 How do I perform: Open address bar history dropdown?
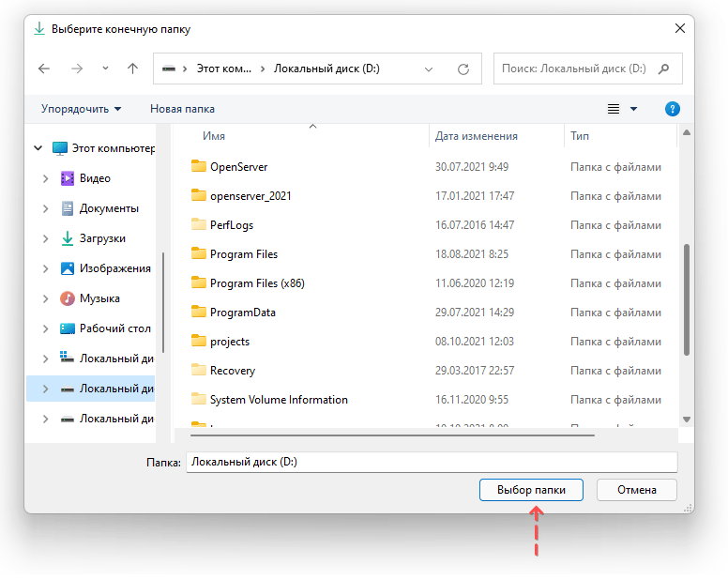[429, 69]
